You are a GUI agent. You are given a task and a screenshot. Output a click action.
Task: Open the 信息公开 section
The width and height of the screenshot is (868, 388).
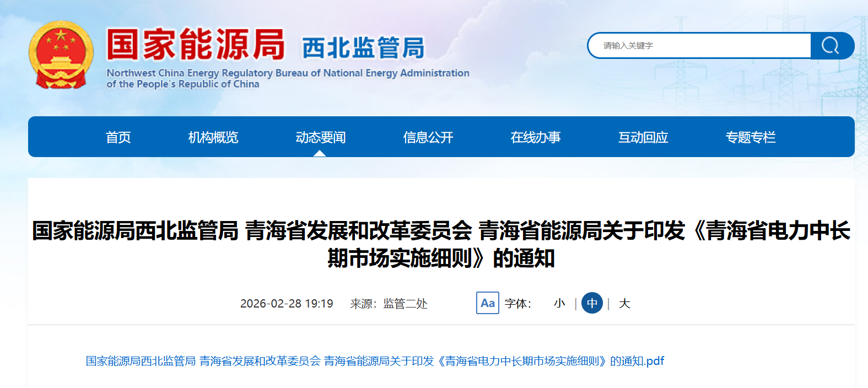tap(428, 137)
